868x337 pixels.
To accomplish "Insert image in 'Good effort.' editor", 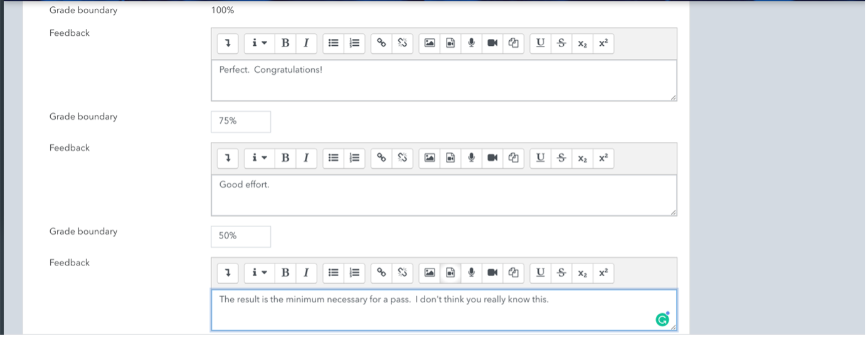I will click(x=430, y=158).
